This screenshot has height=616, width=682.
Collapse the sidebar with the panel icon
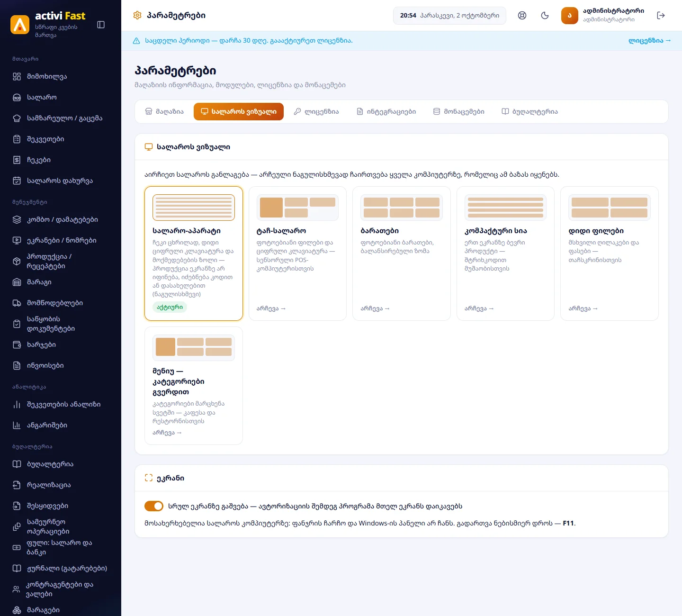pyautogui.click(x=101, y=25)
